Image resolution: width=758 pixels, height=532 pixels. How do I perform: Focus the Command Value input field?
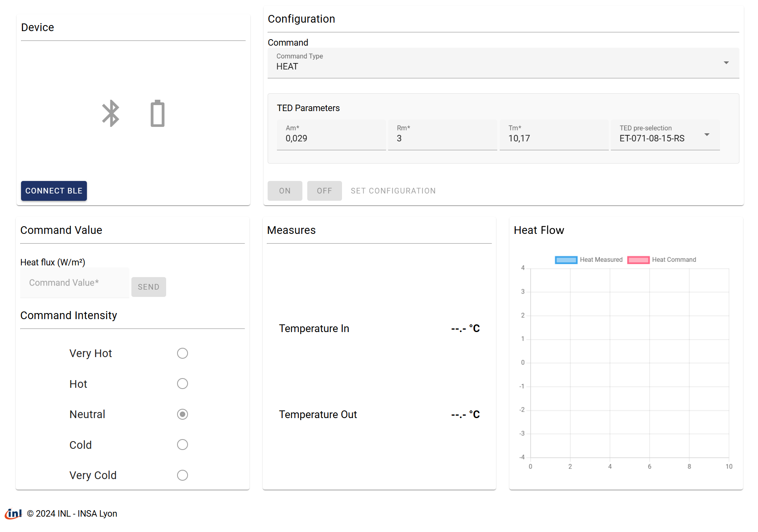[x=75, y=283]
